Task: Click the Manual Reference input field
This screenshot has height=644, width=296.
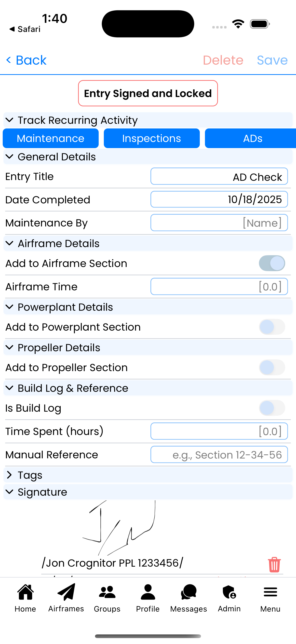Action: point(219,454)
